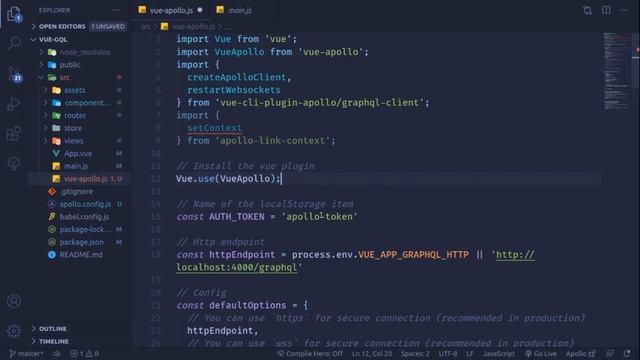This screenshot has width=640, height=360.
Task: Click on 'apollo-token' string in line 15
Action: 319,217
